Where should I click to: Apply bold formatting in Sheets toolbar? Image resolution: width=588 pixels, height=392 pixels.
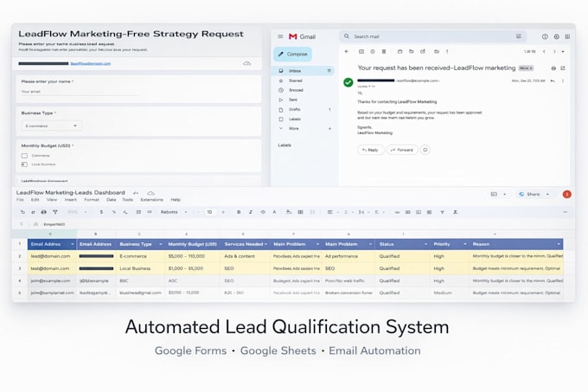pos(239,212)
